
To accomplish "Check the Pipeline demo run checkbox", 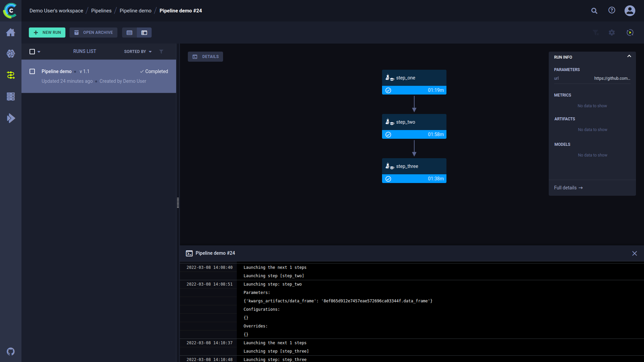I will coord(32,71).
